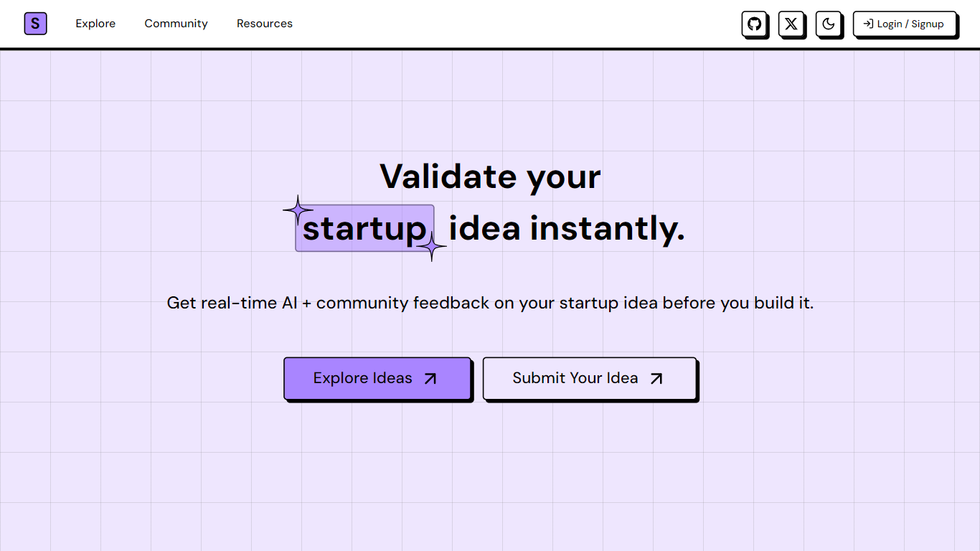
Task: Toggle dark mode with the moon icon
Action: tap(828, 24)
